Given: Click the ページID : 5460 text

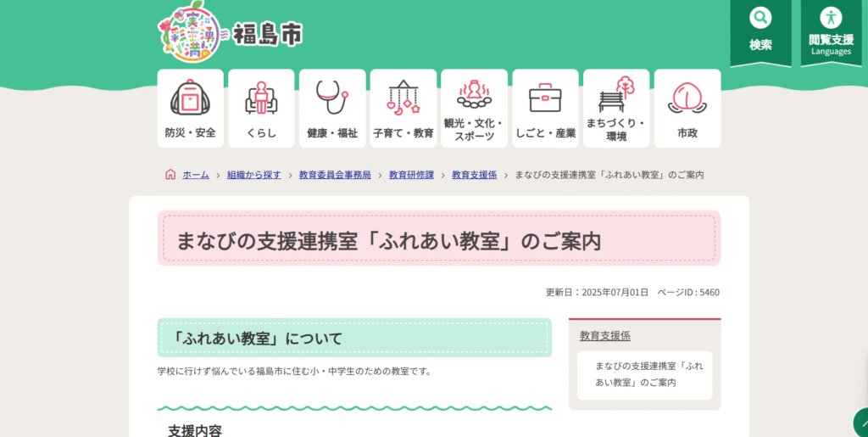Looking at the screenshot, I should (x=688, y=293).
